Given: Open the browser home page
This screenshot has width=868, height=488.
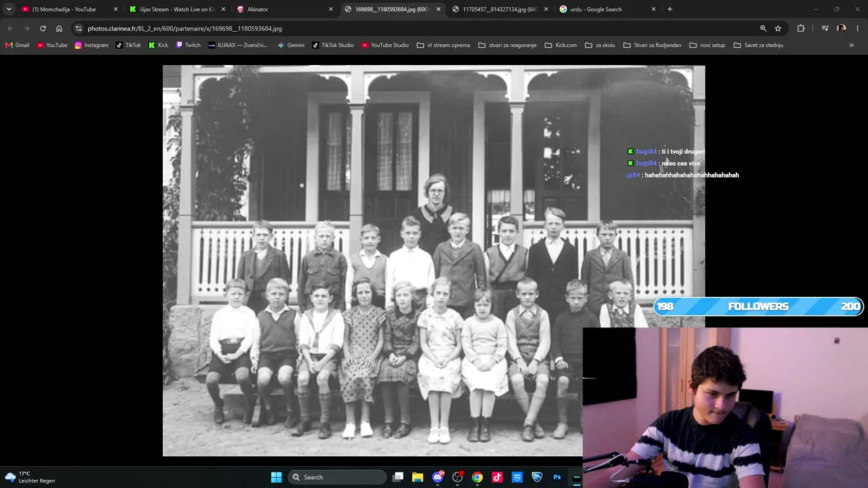Looking at the screenshot, I should point(59,28).
